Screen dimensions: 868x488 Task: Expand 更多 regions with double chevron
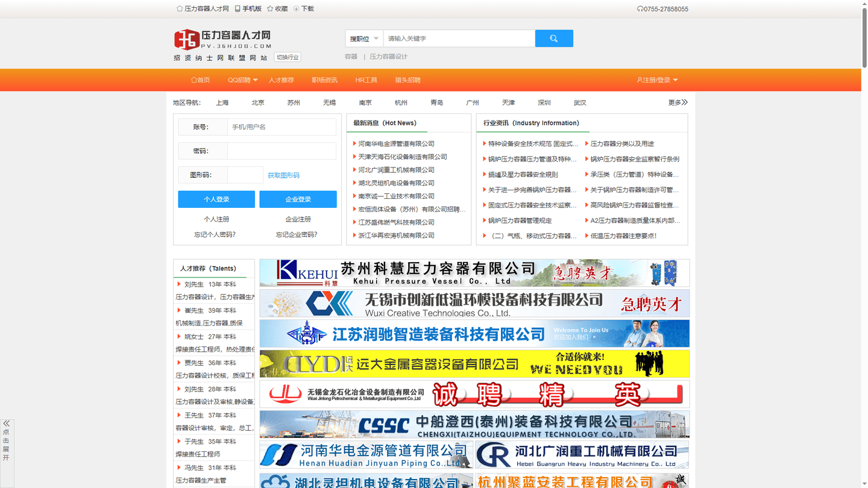pos(678,102)
